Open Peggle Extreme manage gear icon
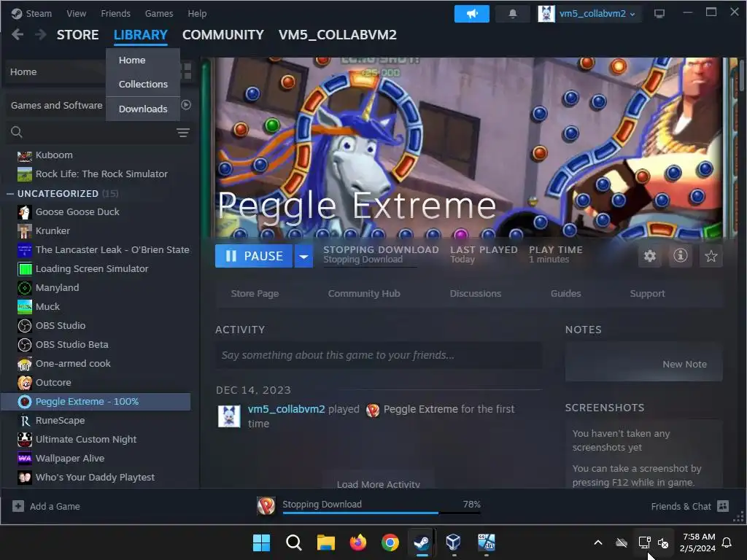 [650, 256]
